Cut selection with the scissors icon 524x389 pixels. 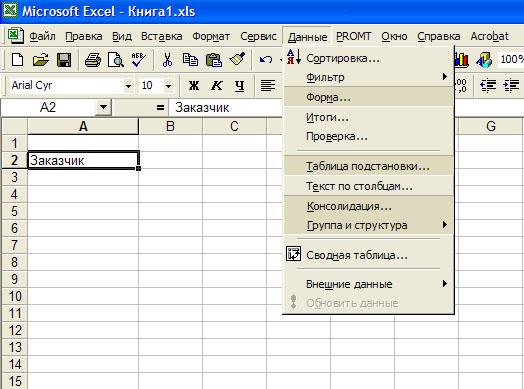[167, 60]
